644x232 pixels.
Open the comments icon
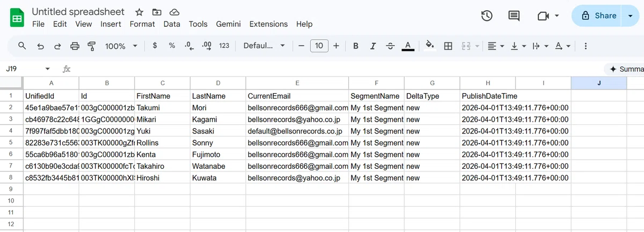tap(514, 16)
